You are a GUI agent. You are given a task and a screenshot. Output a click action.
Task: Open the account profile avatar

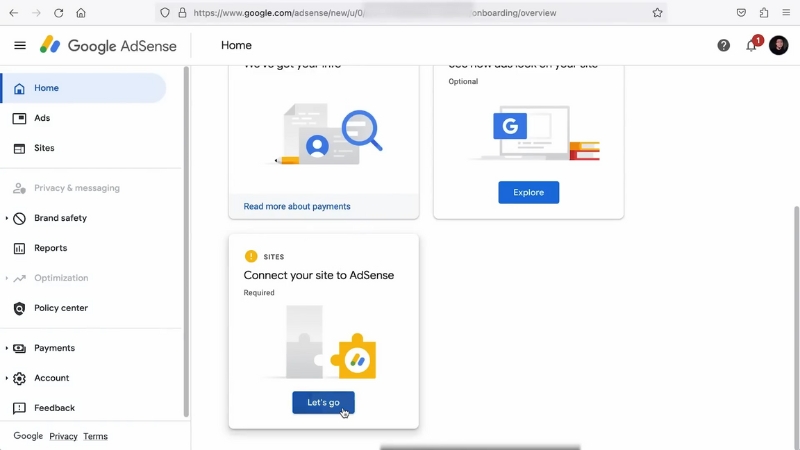pyautogui.click(x=779, y=45)
